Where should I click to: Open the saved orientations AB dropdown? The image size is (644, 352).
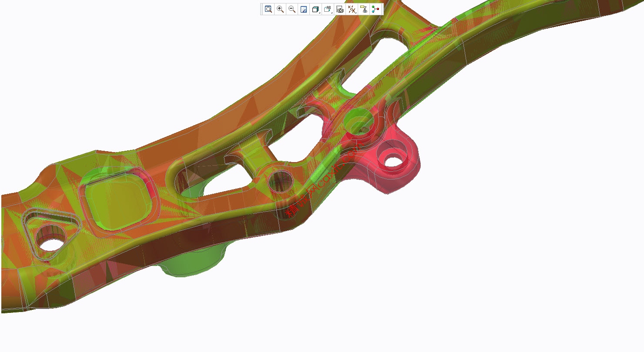[328, 9]
